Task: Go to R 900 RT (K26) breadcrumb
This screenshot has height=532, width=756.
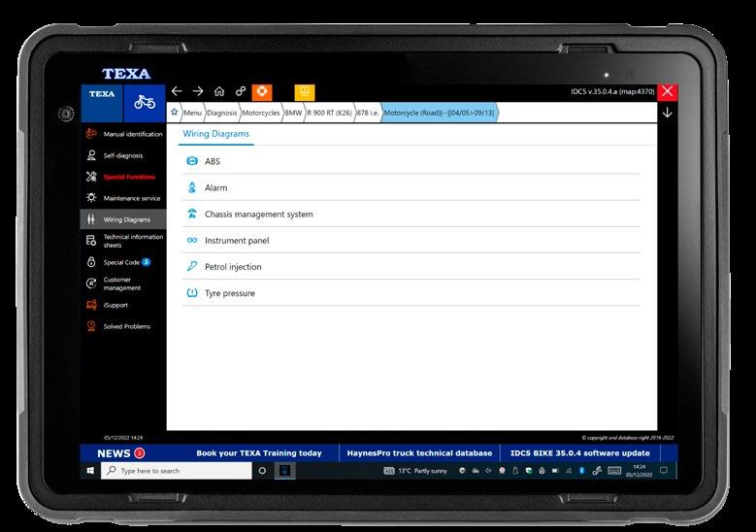Action: [329, 113]
